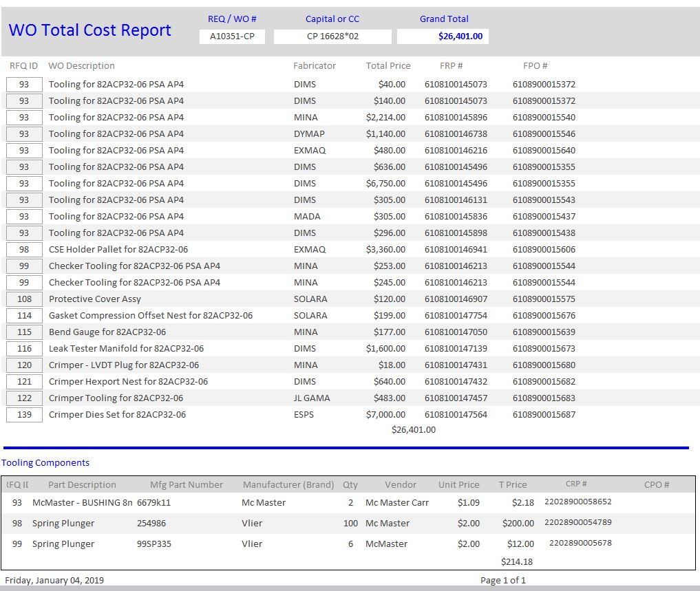
Task: Click FRP number 6108100146738
Action: (456, 134)
